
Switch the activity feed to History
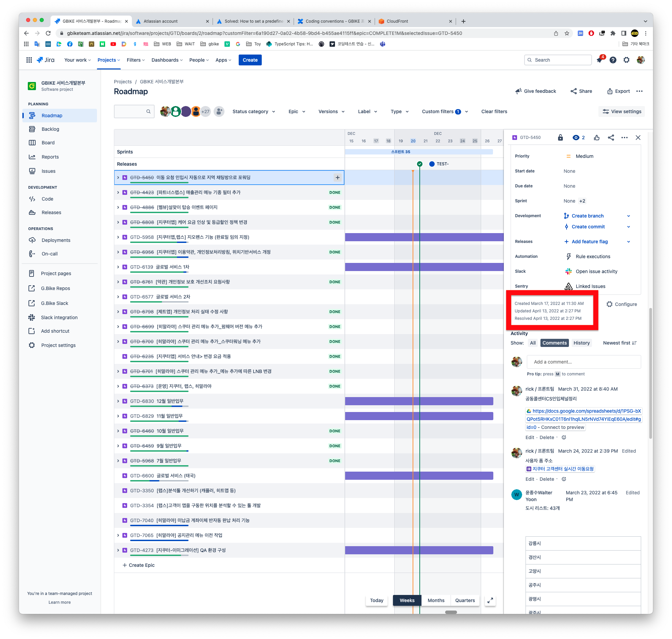[x=582, y=343]
